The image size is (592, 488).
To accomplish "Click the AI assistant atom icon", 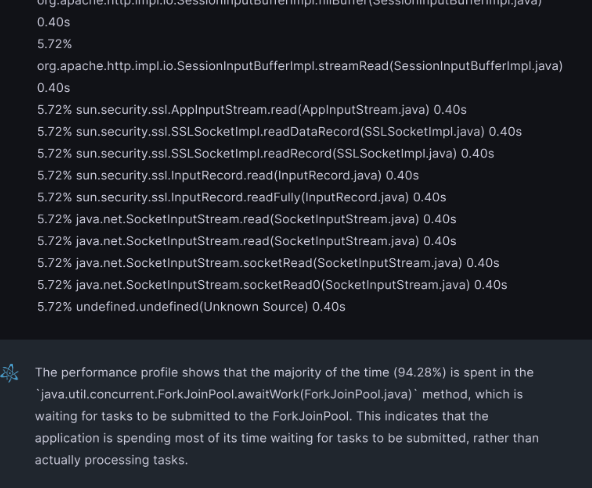I will pos(9,373).
